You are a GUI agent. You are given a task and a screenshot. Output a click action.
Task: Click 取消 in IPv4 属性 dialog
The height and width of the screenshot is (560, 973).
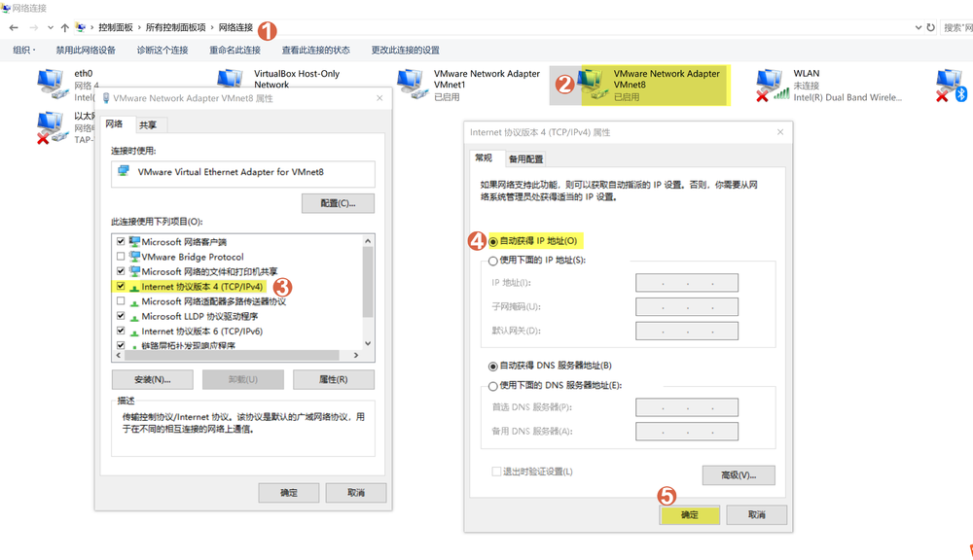coord(756,514)
